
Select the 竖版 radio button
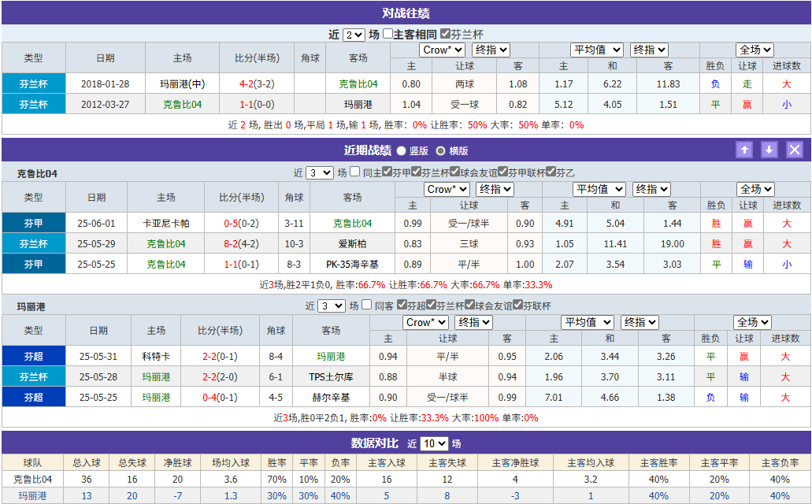tap(401, 150)
